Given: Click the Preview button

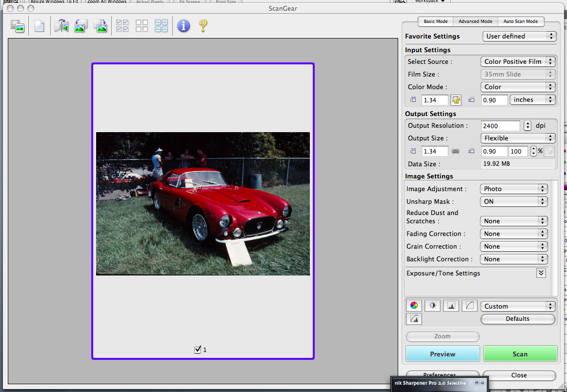Looking at the screenshot, I should coord(443,354).
